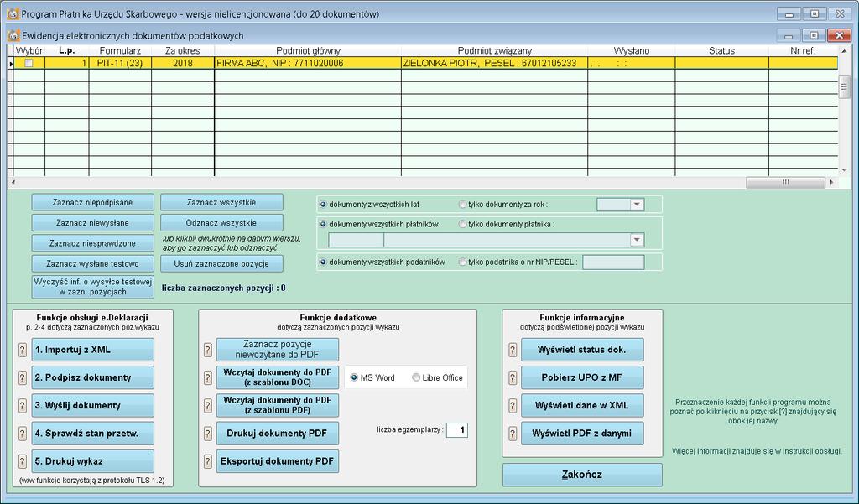
Task: Click the PIT-11 (23) cell
Action: pyautogui.click(x=120, y=63)
